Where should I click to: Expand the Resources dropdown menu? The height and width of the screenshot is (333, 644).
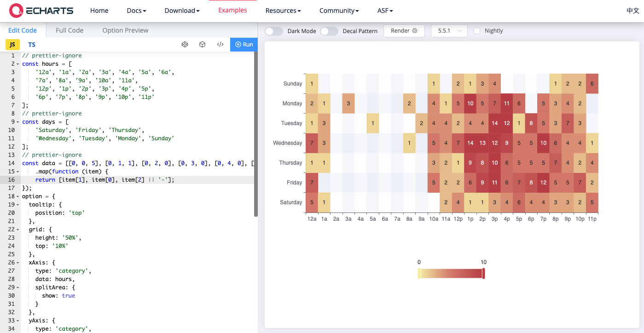(x=283, y=11)
